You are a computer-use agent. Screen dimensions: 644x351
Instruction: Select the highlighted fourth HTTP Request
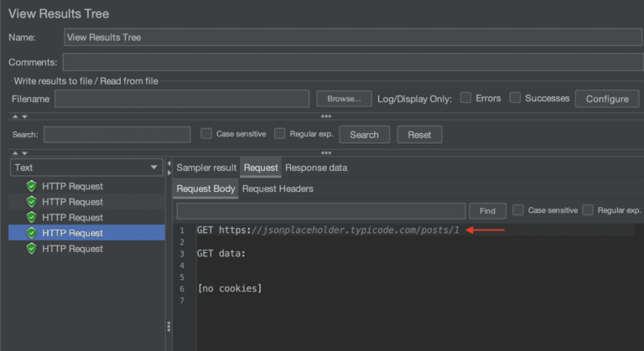(86, 233)
